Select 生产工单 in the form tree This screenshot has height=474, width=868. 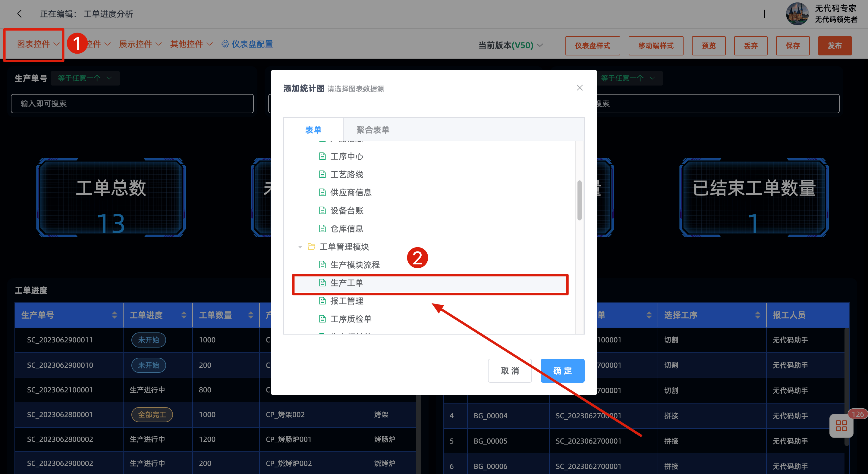coord(347,283)
